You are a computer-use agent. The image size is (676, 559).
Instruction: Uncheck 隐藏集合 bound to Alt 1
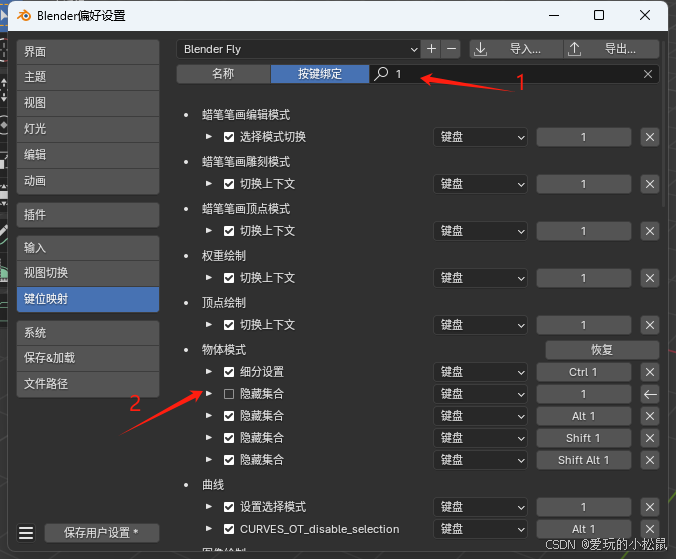(x=229, y=416)
